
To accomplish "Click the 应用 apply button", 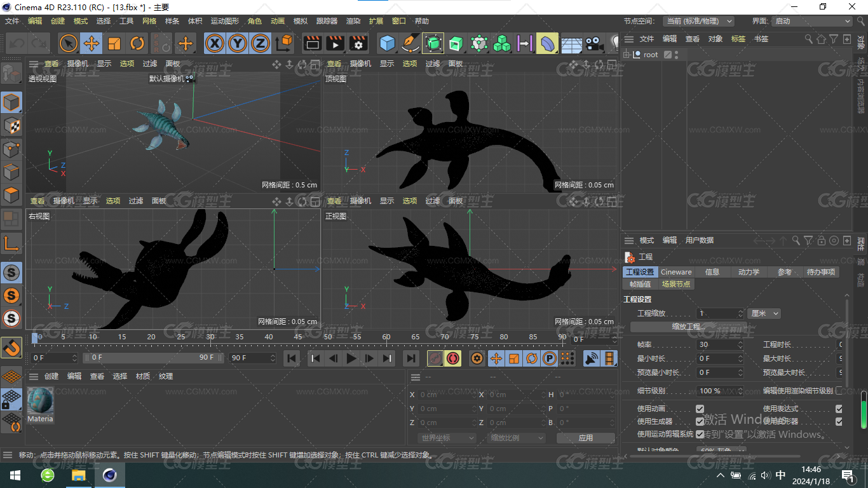I will (585, 438).
